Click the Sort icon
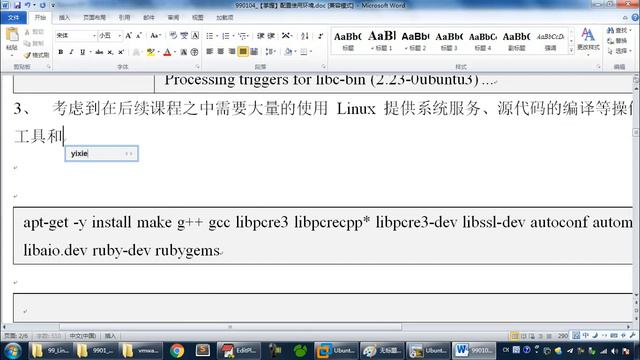The width and height of the screenshot is (640, 360). point(305,36)
